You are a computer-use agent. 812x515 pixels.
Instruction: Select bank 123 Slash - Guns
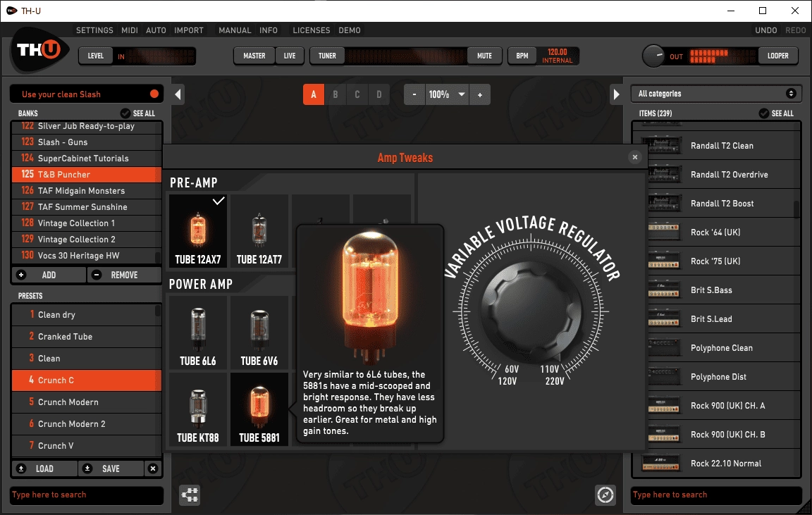(x=87, y=142)
